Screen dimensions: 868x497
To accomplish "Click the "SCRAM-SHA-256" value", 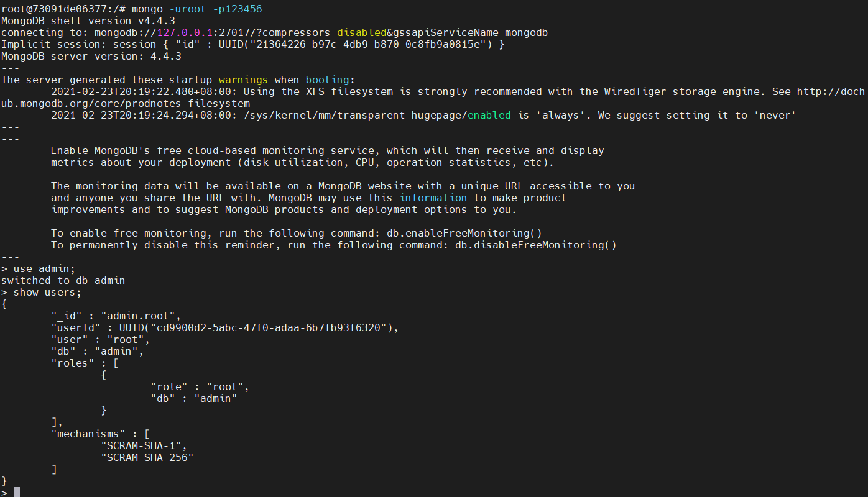I will tap(147, 457).
